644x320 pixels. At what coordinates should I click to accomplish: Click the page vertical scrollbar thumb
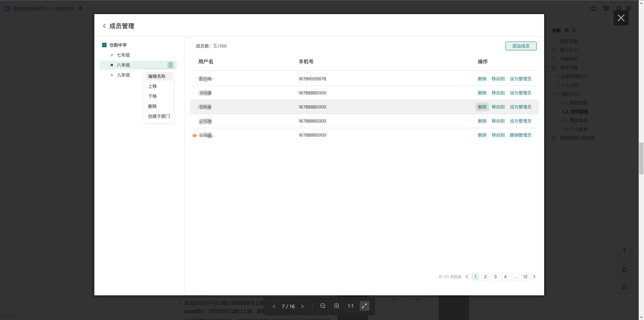(x=641, y=158)
